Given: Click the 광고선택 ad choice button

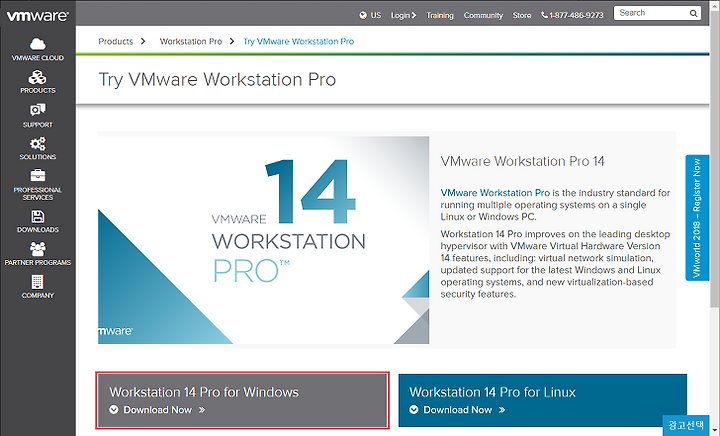Looking at the screenshot, I should tap(686, 425).
